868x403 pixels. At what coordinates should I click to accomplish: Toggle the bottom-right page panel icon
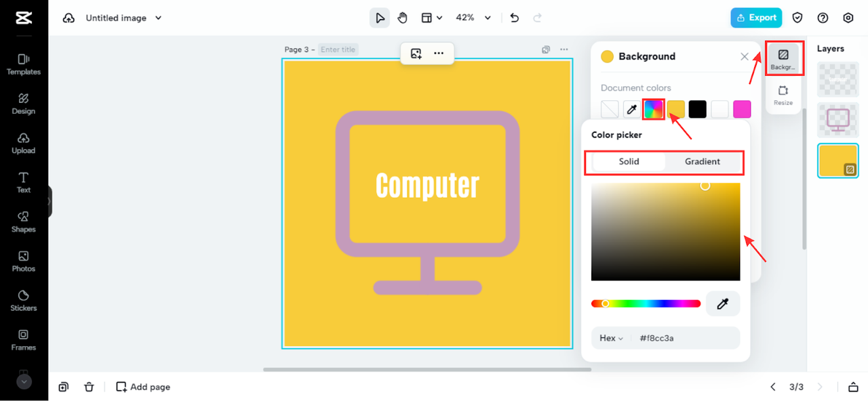[853, 387]
